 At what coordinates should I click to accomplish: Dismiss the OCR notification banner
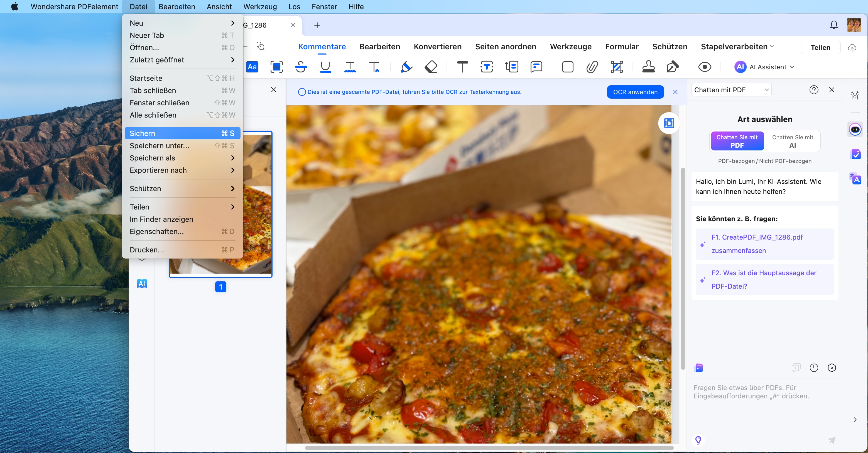(x=675, y=92)
